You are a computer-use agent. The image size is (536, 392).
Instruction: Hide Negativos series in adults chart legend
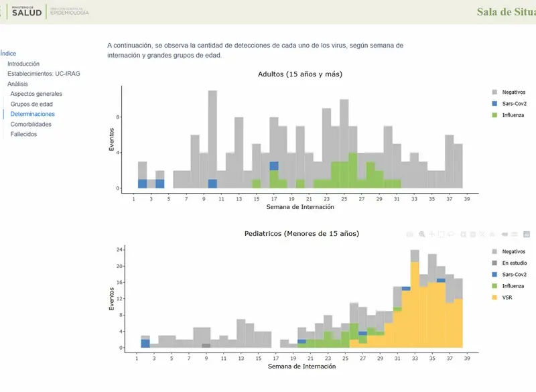tap(513, 92)
